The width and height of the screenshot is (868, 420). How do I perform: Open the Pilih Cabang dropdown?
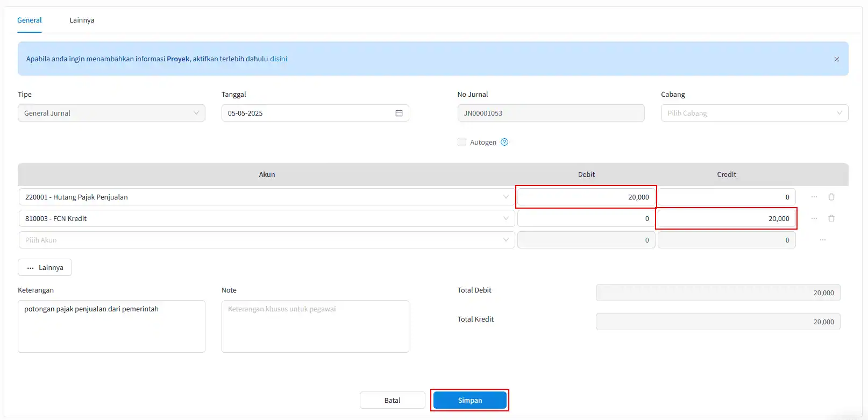[x=755, y=113]
